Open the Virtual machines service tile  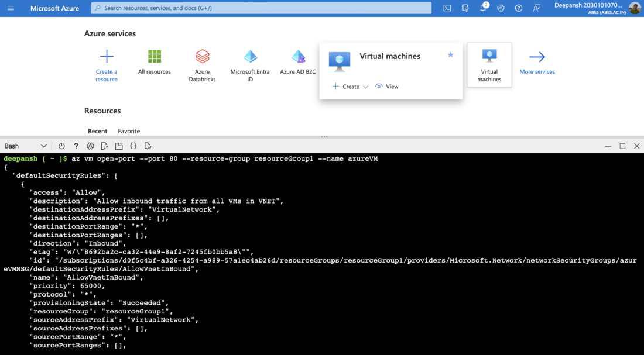tap(489, 65)
